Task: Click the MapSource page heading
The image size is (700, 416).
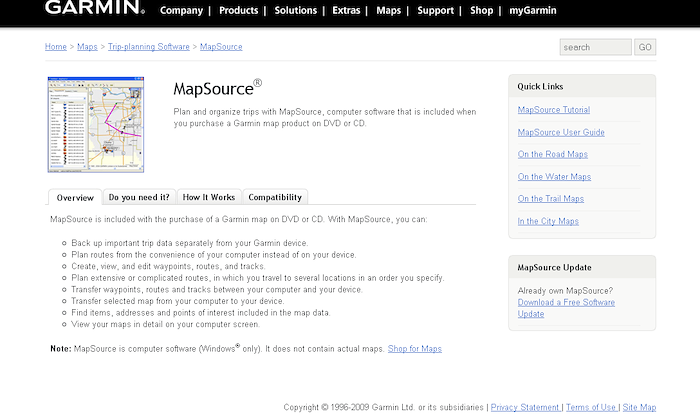Action: [217, 88]
